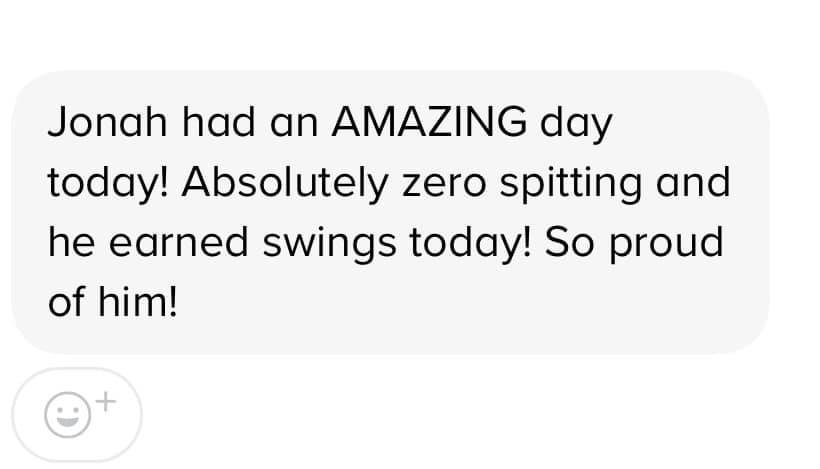Image resolution: width=820 pixels, height=469 pixels.
Task: Click "today!" following the word swings
Action: click(x=470, y=244)
